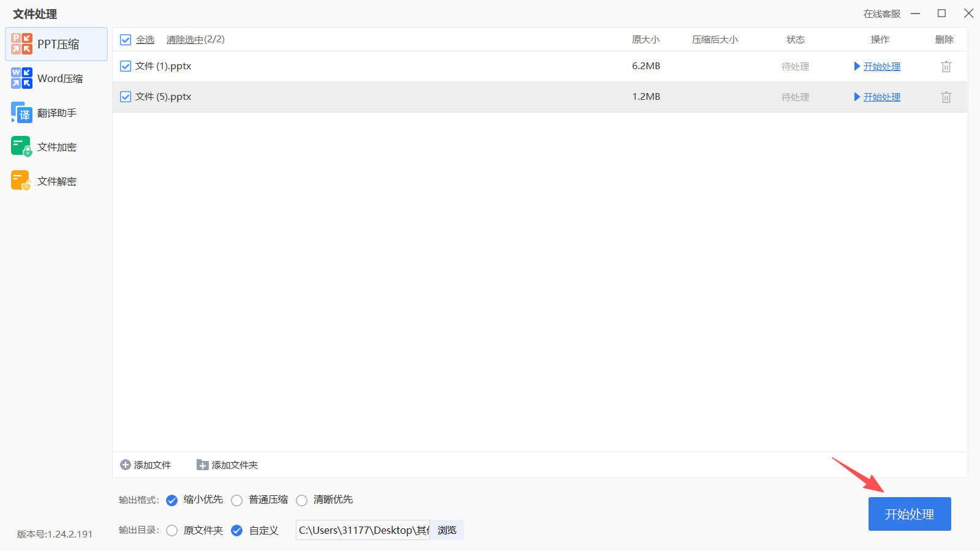
Task: Click the play arrow for 文件 (5).pptx
Action: click(x=858, y=97)
